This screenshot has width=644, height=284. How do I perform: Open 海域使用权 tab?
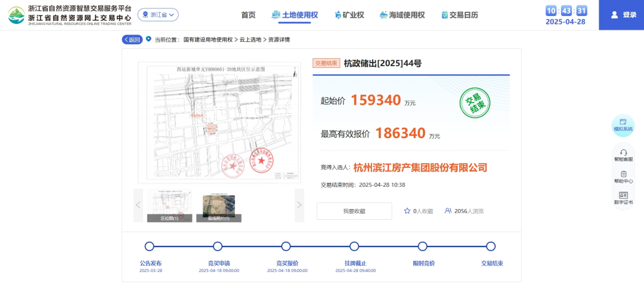[402, 15]
